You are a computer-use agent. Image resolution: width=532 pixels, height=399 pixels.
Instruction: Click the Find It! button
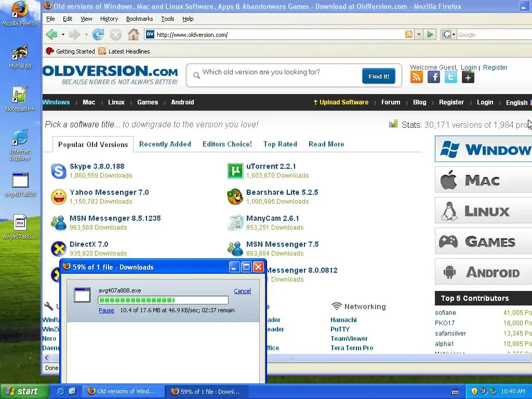click(x=379, y=76)
